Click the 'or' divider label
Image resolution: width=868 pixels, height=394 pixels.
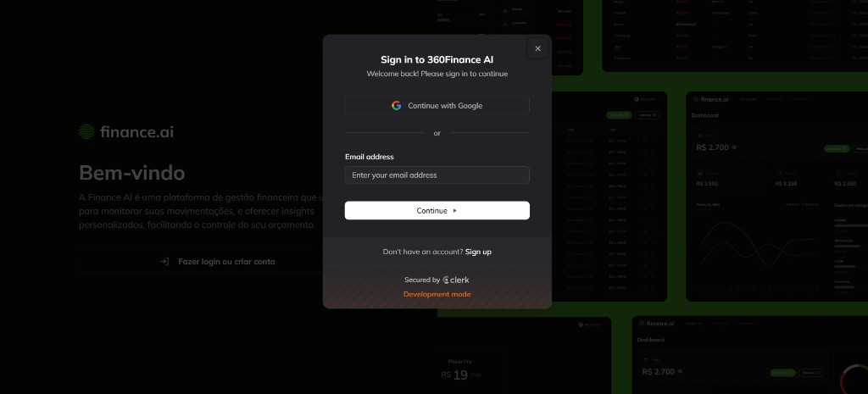pyautogui.click(x=437, y=133)
